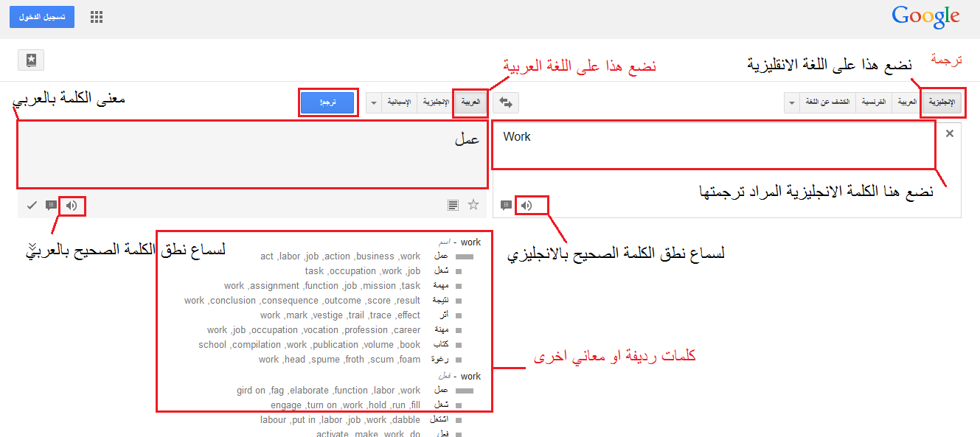Choose الكشف عن اللغة for the source
The image size is (980, 437).
(x=827, y=102)
